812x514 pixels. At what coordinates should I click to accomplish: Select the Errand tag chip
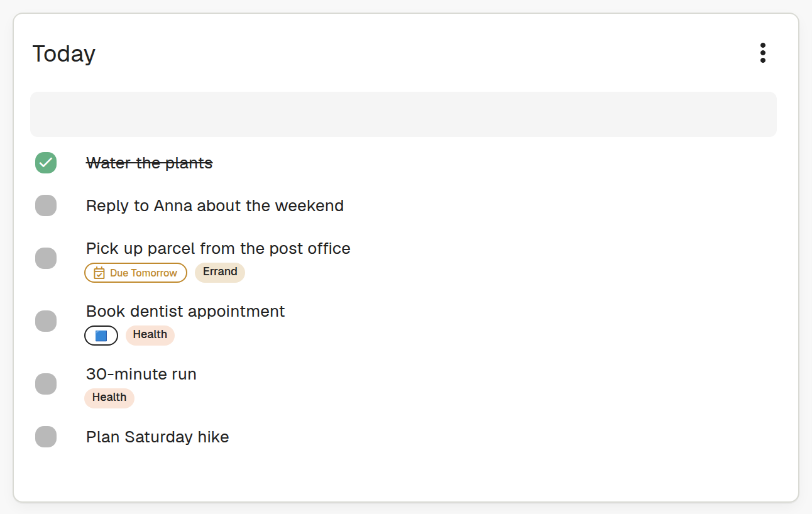(x=220, y=272)
